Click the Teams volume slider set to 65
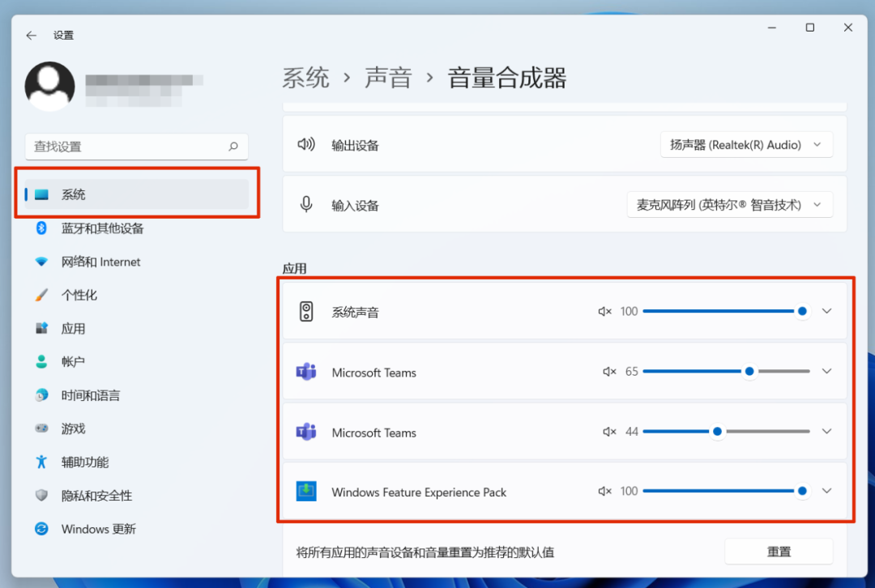The height and width of the screenshot is (588, 875). click(726, 372)
